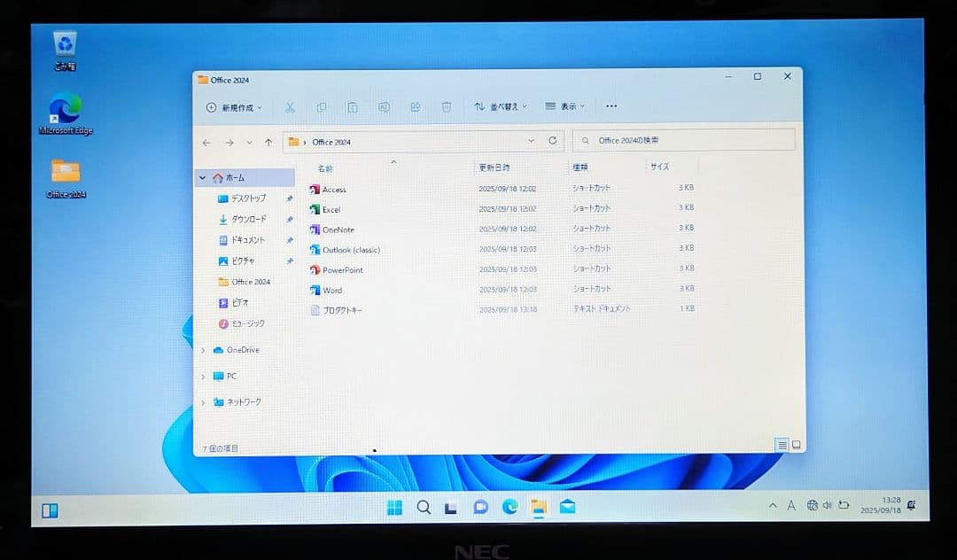Expand the PC tree node
957x560 pixels.
[x=203, y=377]
